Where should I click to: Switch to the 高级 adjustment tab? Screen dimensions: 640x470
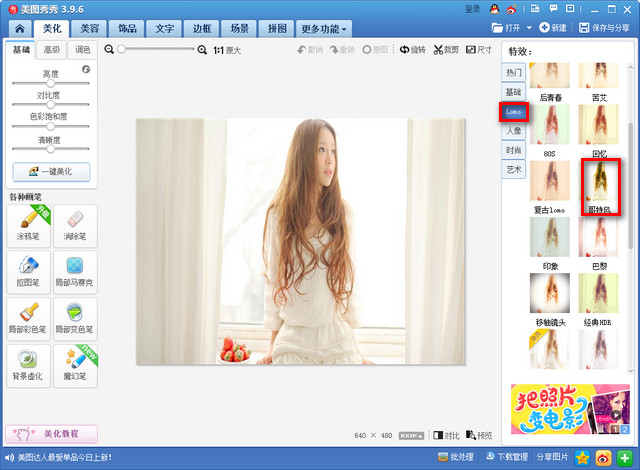[x=52, y=50]
